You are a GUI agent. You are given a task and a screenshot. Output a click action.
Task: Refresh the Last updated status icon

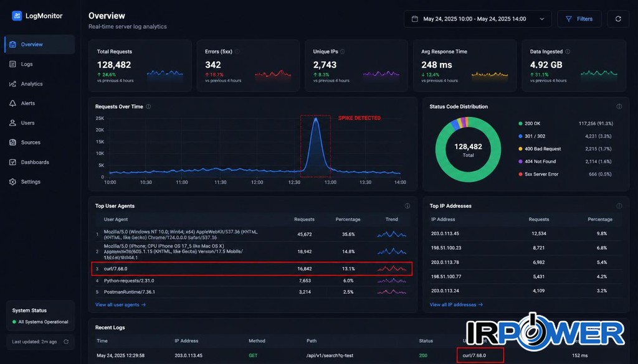tap(66, 342)
